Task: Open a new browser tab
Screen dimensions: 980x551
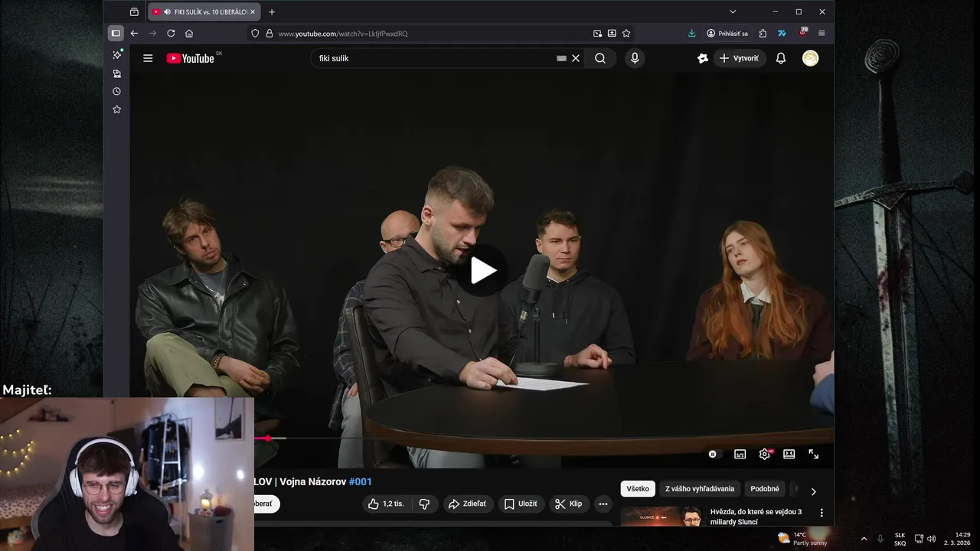Action: click(272, 11)
